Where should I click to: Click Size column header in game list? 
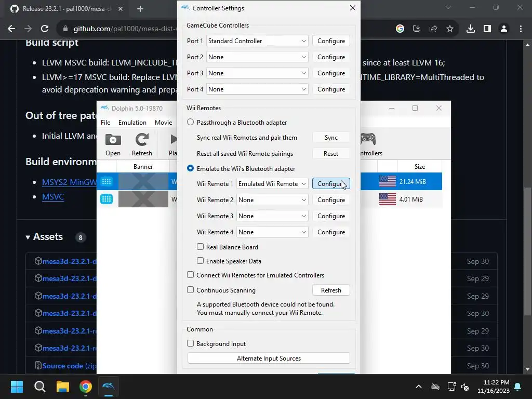tap(420, 167)
